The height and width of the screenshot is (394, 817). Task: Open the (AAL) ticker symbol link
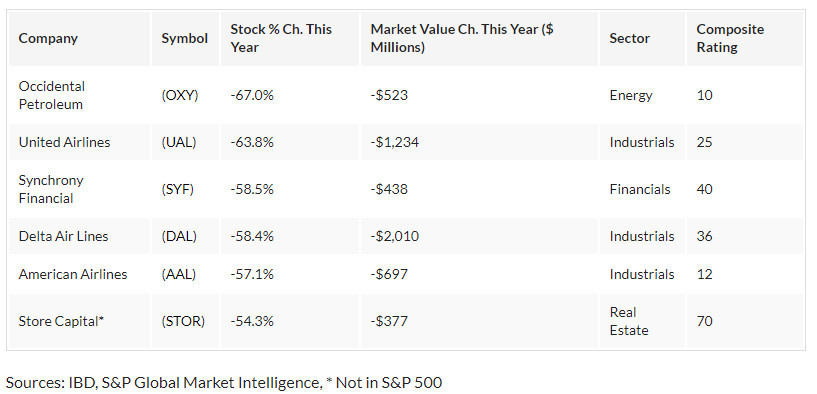179,274
